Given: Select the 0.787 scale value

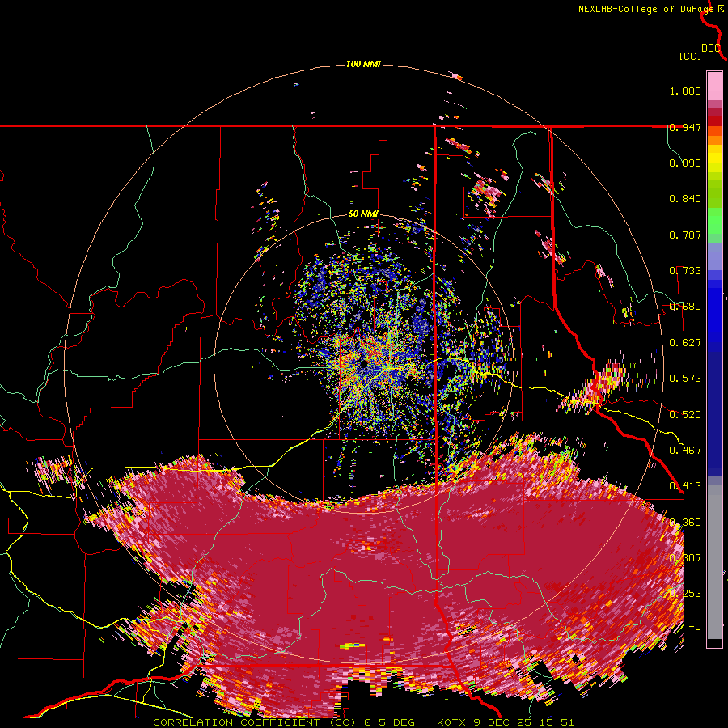Looking at the screenshot, I should [x=685, y=235].
